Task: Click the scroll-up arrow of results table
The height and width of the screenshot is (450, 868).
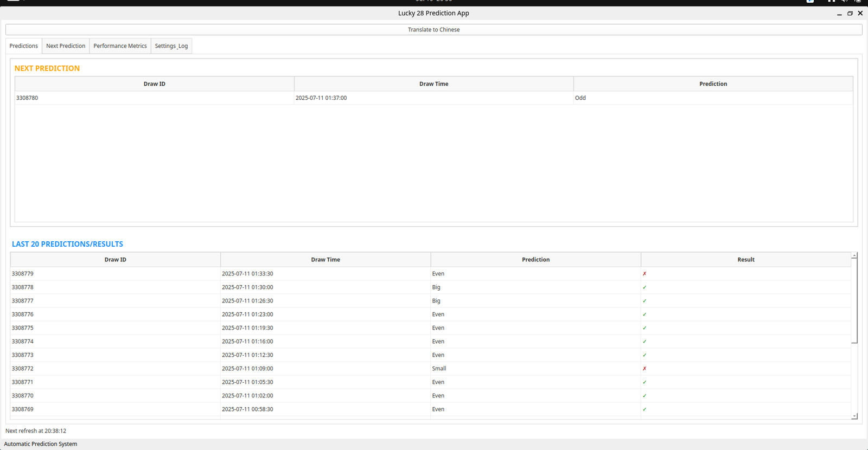Action: [x=854, y=255]
